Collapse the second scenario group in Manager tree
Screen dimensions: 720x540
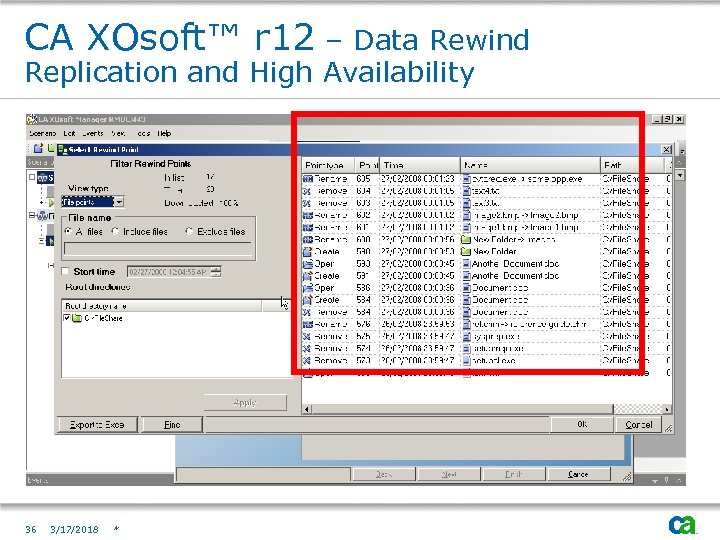pos(33,214)
